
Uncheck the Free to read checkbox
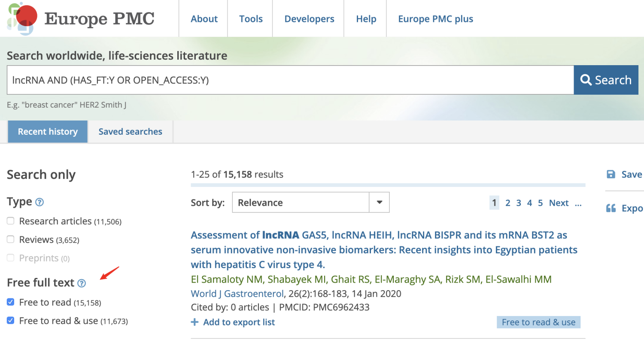[x=11, y=302]
